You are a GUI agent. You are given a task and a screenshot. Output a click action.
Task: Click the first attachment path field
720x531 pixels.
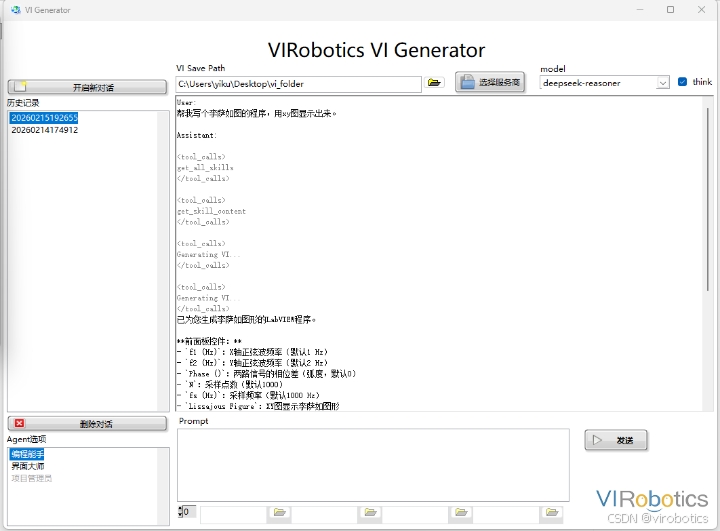(x=234, y=514)
